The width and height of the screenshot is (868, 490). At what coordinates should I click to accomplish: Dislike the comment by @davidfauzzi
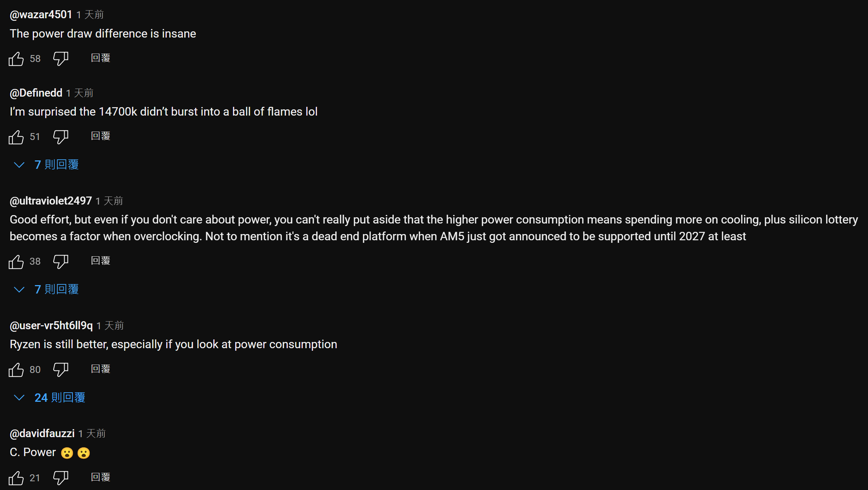[x=61, y=478]
